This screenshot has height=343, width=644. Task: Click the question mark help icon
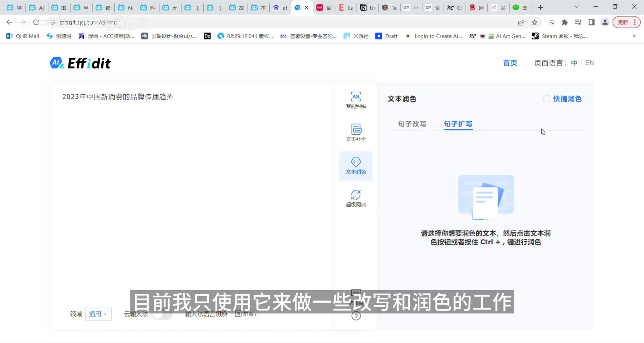coord(356,316)
